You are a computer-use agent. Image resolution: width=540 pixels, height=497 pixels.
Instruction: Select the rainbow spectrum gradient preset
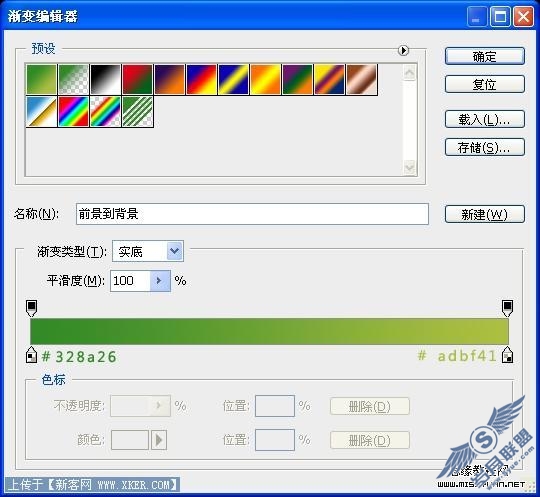pyautogui.click(x=73, y=112)
